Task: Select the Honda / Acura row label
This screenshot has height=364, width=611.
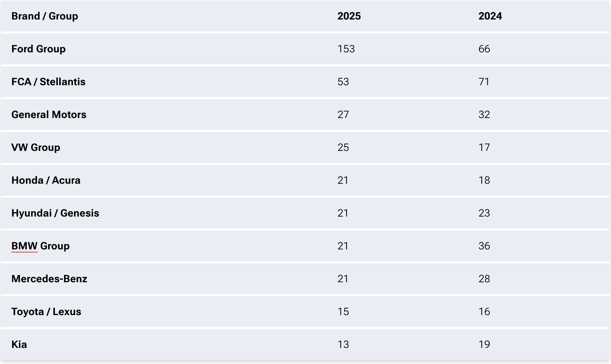Action: click(46, 180)
